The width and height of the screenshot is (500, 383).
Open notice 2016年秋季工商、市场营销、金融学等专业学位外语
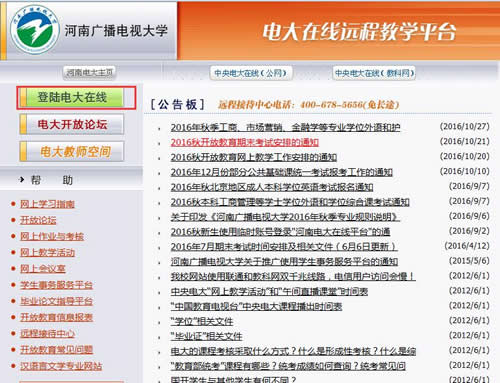click(285, 127)
